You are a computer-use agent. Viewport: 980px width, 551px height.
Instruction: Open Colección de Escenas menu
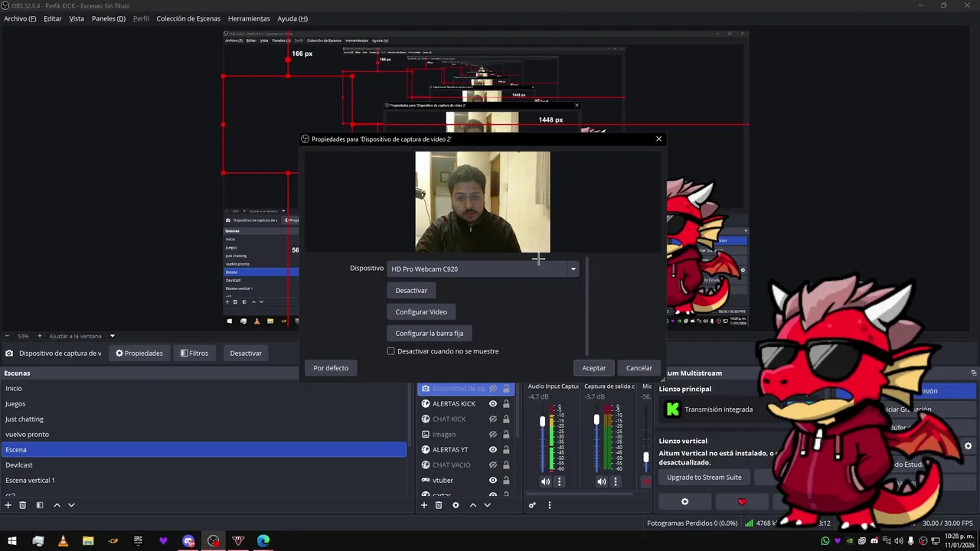(x=188, y=18)
